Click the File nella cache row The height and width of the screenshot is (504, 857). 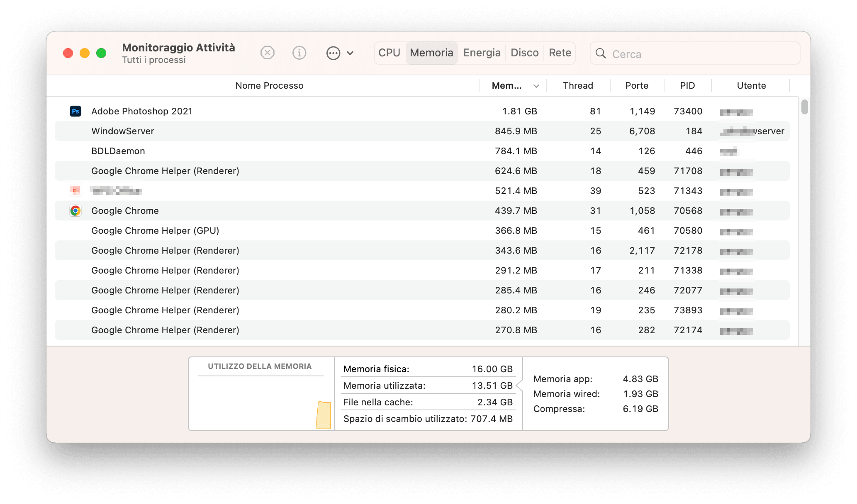point(428,402)
